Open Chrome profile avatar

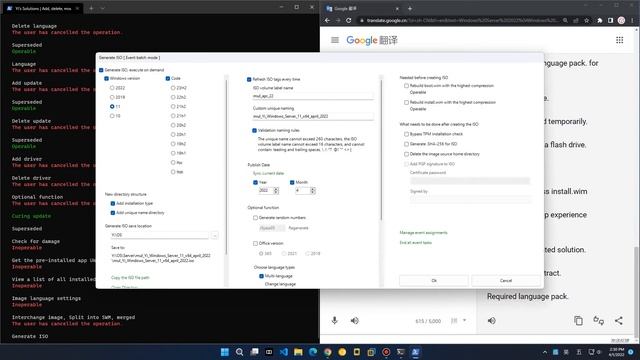point(621,20)
